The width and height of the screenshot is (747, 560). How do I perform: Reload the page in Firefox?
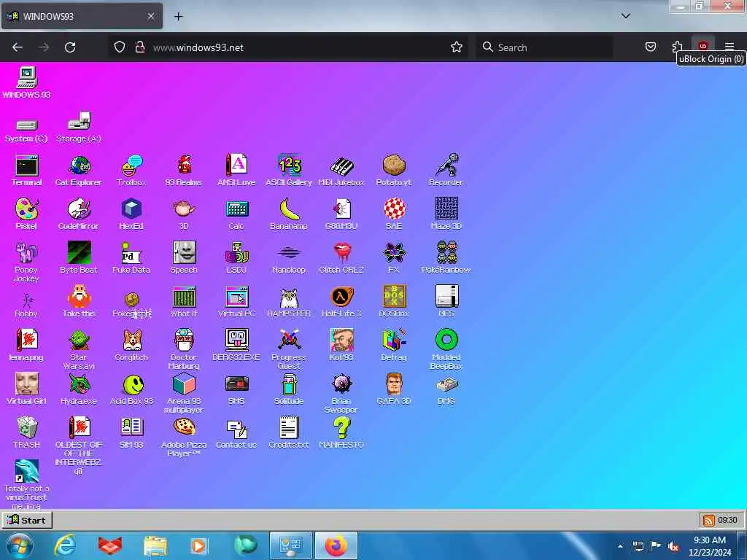70,47
